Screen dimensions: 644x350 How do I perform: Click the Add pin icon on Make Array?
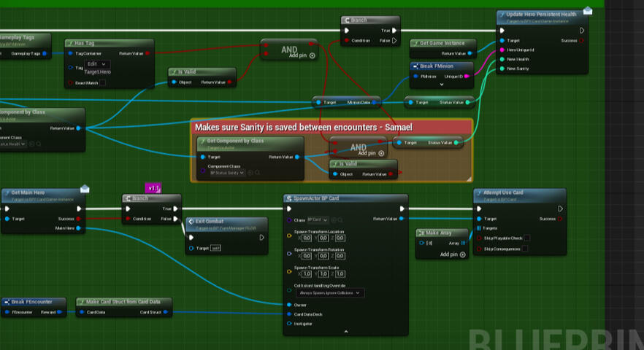point(463,254)
